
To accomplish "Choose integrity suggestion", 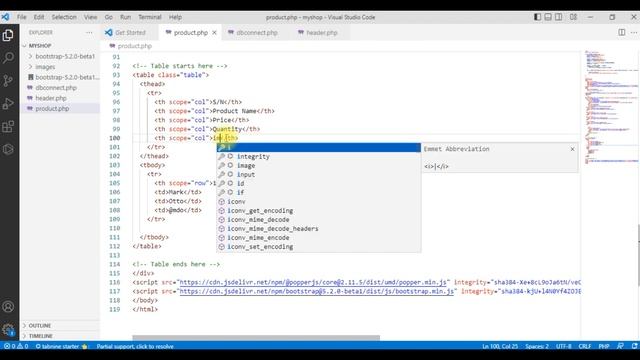I will pos(318,156).
